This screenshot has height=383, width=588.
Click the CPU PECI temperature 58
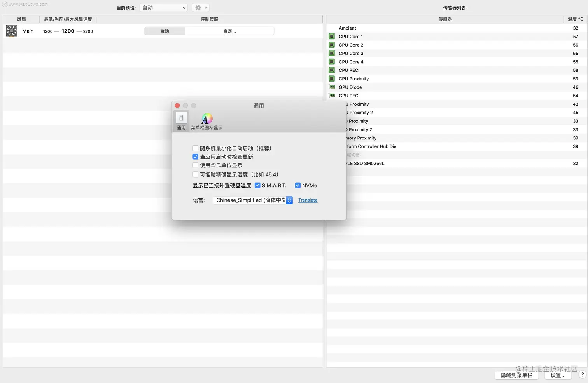click(576, 70)
